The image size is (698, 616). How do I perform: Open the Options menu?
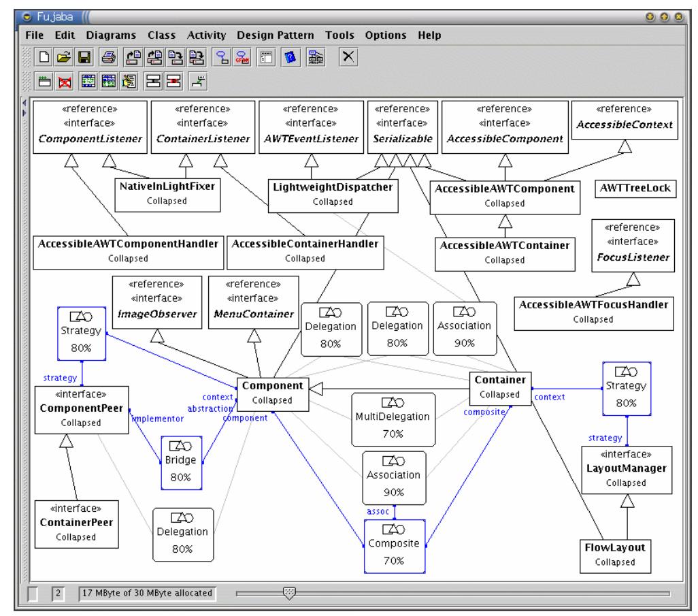click(x=386, y=35)
